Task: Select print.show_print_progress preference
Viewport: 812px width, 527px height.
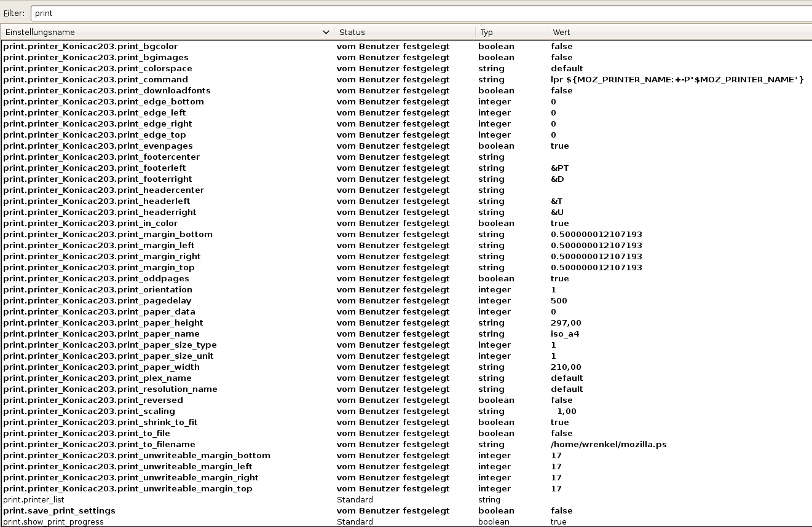Action: [57, 522]
